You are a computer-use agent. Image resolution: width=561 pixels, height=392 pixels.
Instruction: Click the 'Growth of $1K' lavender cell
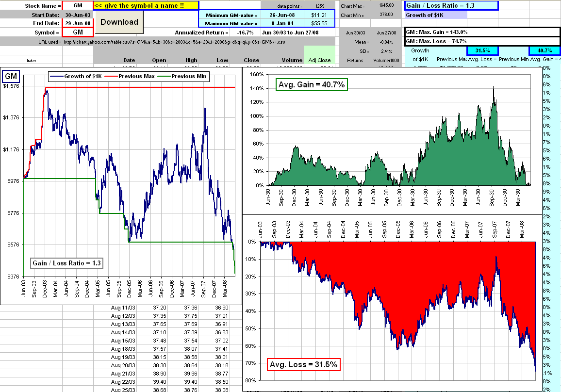[436, 15]
